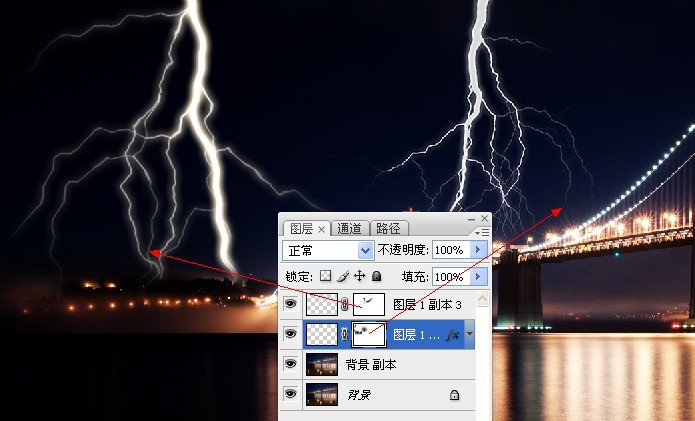Click link icon on selected 图层 1 layer
Screen dimensions: 695x421
click(344, 335)
